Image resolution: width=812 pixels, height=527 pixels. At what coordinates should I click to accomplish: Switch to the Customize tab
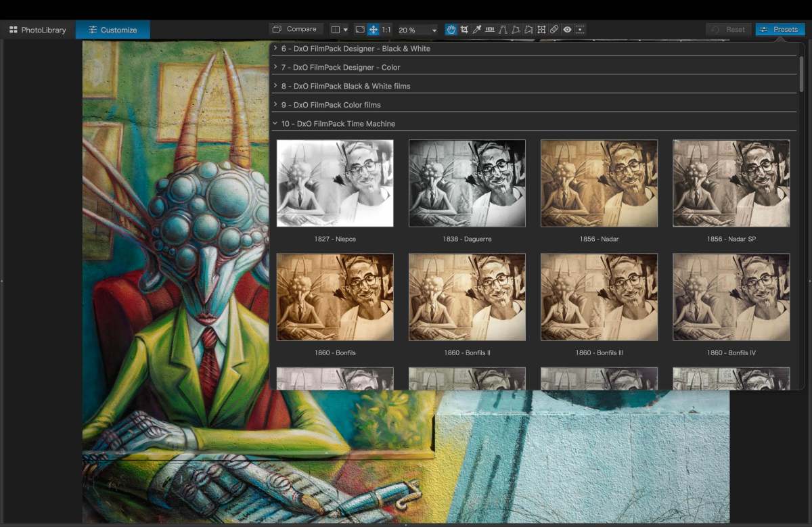(112, 29)
